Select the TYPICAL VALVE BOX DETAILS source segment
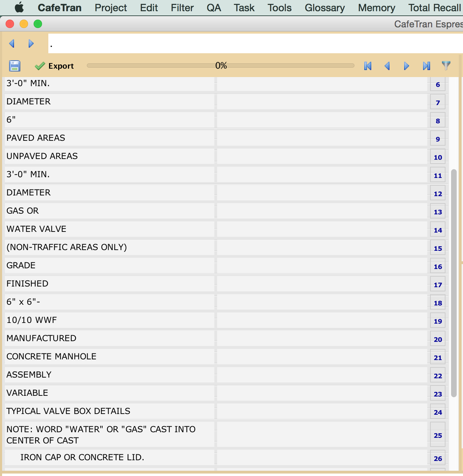 (109, 411)
